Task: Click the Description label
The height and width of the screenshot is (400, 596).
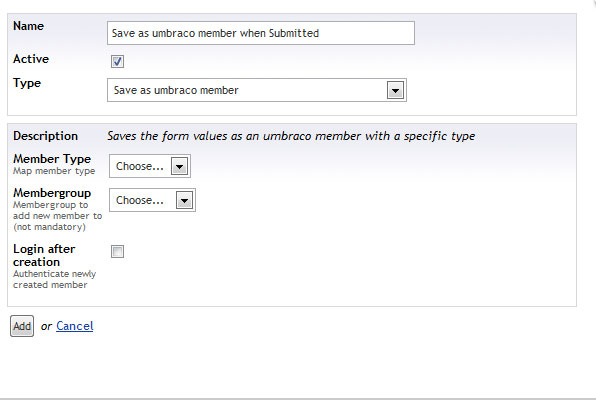Action: click(x=45, y=136)
